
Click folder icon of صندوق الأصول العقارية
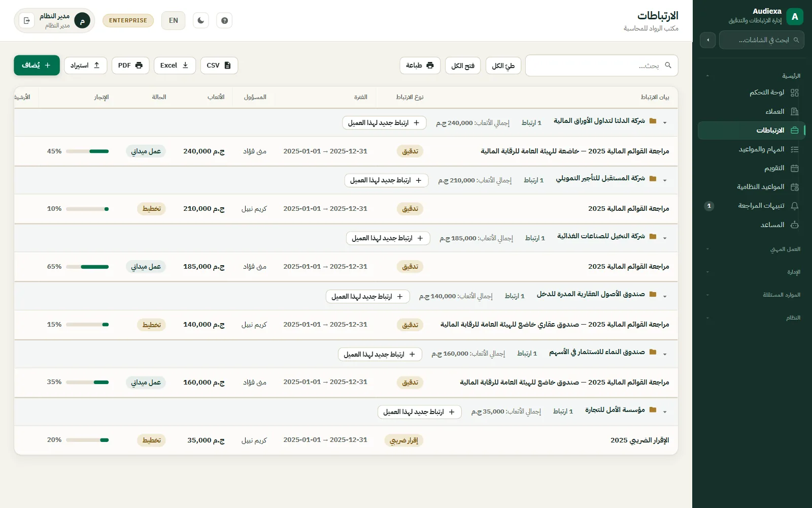pos(653,294)
